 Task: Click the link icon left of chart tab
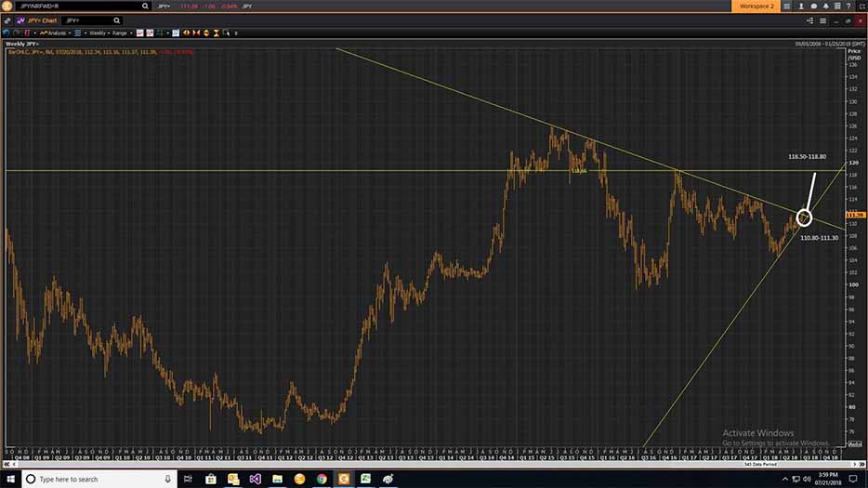[x=7, y=20]
